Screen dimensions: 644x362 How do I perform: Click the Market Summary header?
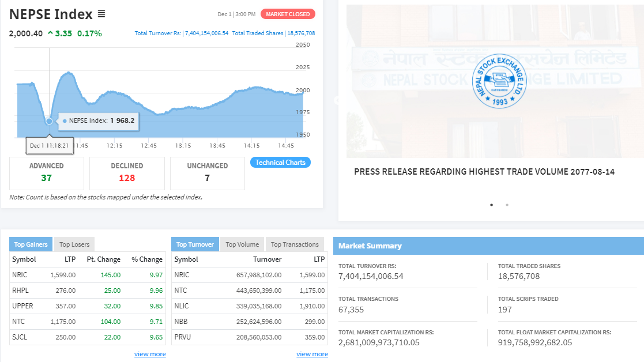tap(488, 246)
